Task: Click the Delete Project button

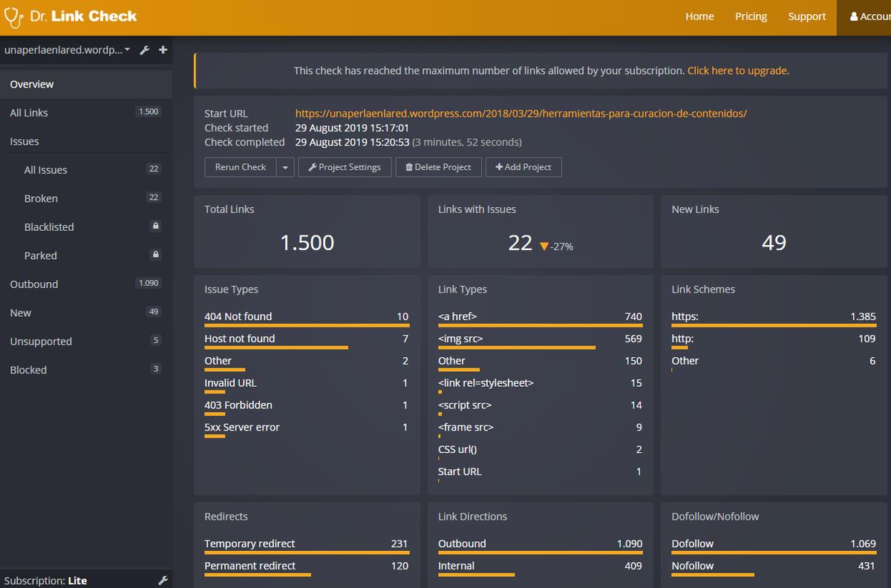Action: (438, 167)
